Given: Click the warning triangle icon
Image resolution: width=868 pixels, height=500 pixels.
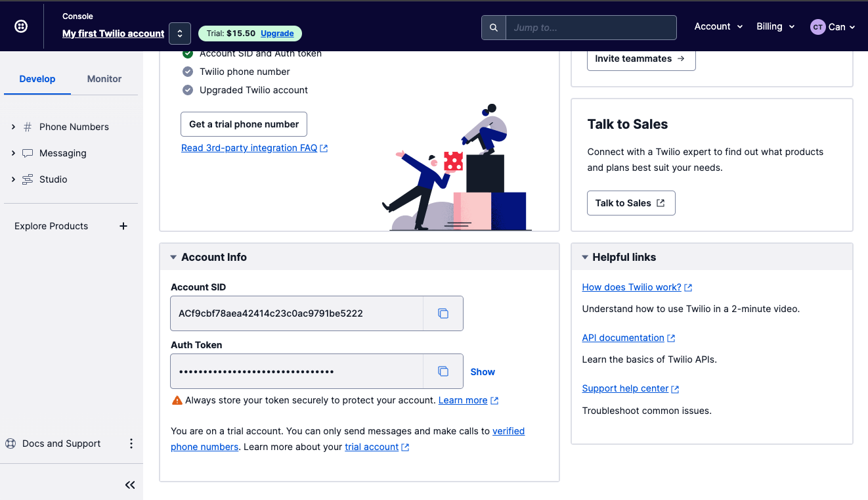Looking at the screenshot, I should pos(177,400).
